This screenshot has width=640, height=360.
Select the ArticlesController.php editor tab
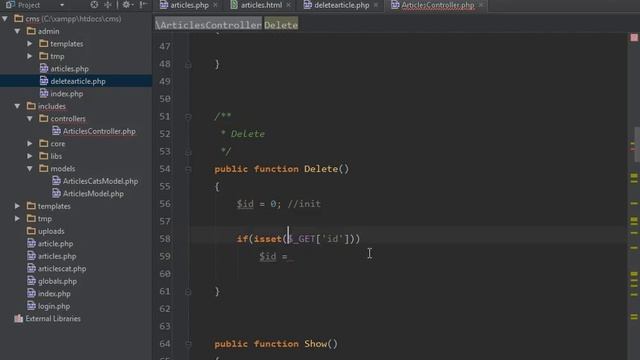tap(438, 5)
